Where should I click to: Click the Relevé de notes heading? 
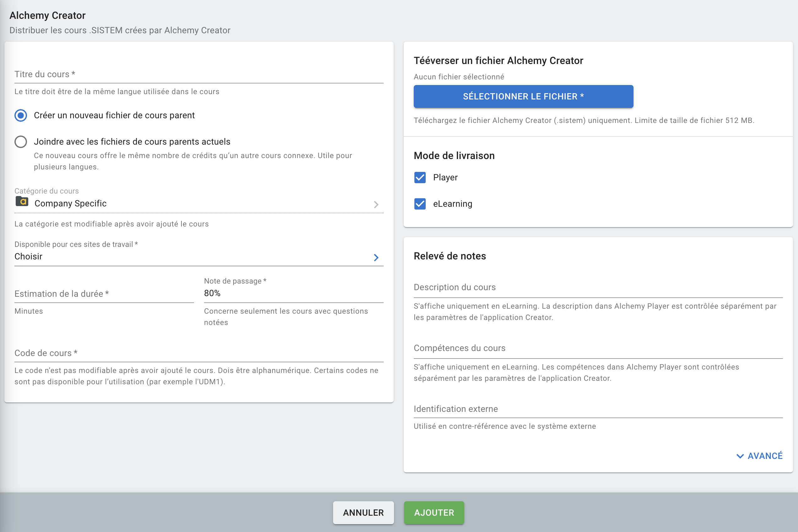point(450,256)
